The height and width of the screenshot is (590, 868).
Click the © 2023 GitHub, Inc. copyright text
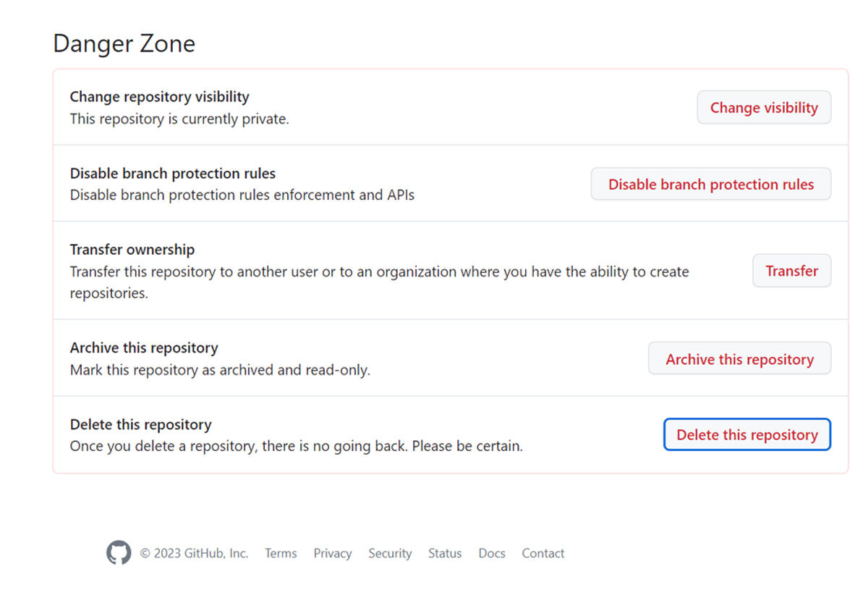(x=194, y=553)
